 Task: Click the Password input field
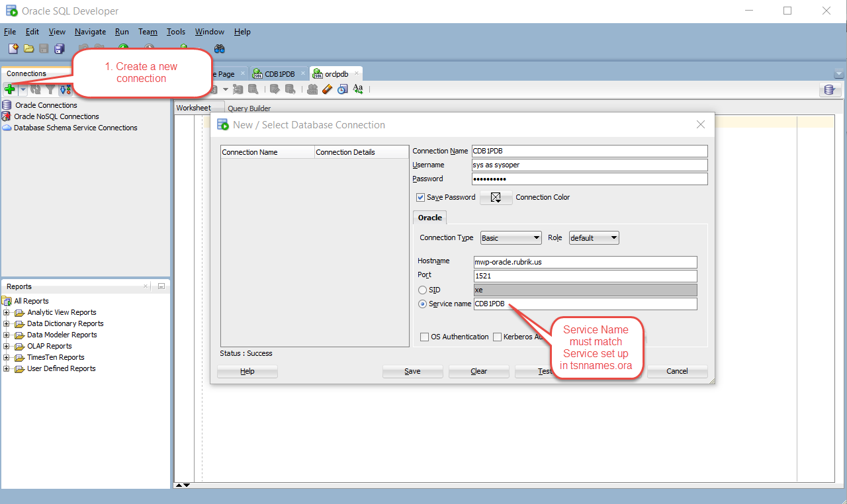point(590,179)
